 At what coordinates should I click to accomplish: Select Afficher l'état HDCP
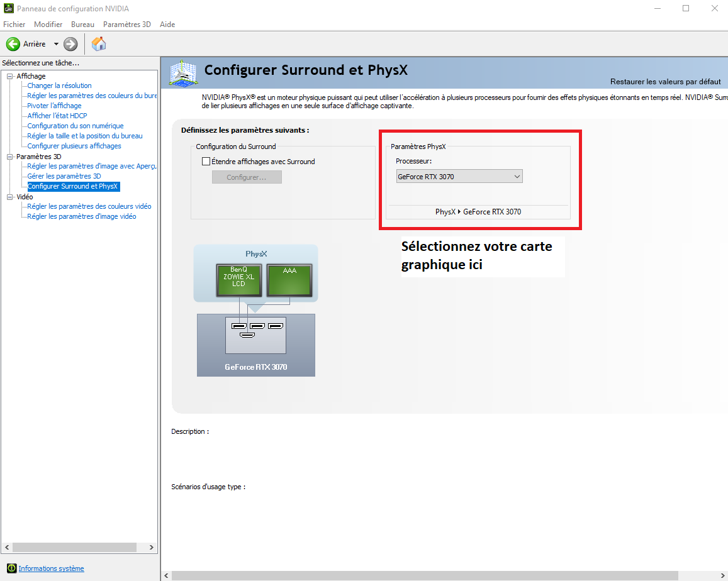click(57, 116)
